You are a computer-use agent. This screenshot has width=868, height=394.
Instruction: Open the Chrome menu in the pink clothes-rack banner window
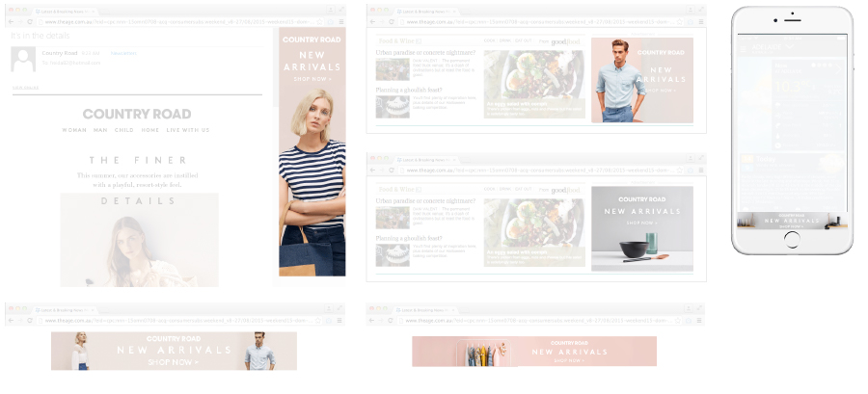tap(700, 321)
